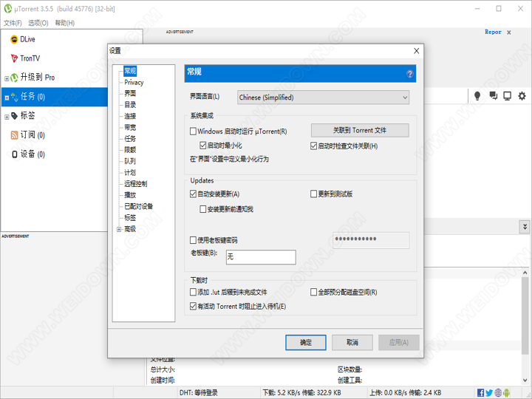
Task: Toggle 使用老板键密码 checkbox
Action: (193, 241)
